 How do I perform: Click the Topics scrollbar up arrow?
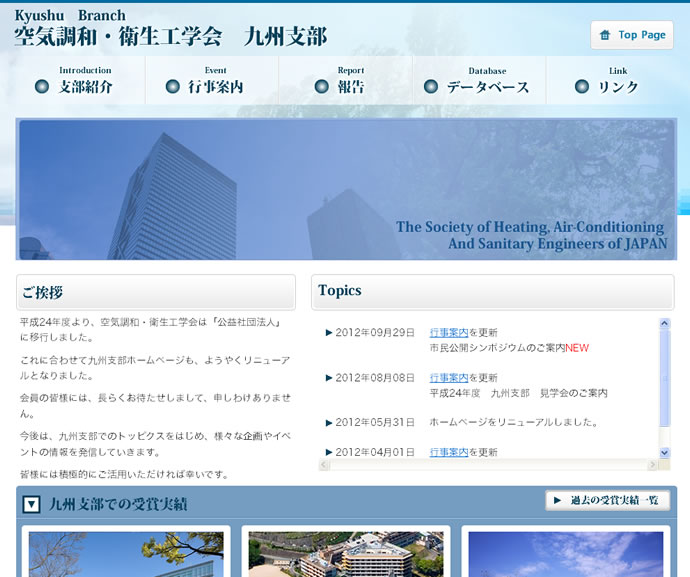click(665, 324)
